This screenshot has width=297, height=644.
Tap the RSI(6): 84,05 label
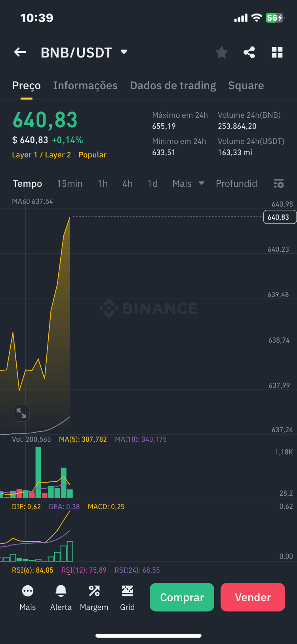[x=32, y=570]
